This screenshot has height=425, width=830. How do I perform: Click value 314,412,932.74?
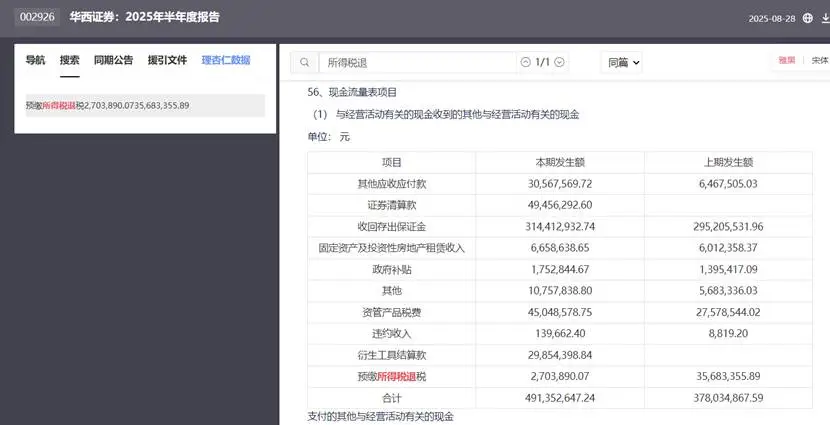click(560, 227)
